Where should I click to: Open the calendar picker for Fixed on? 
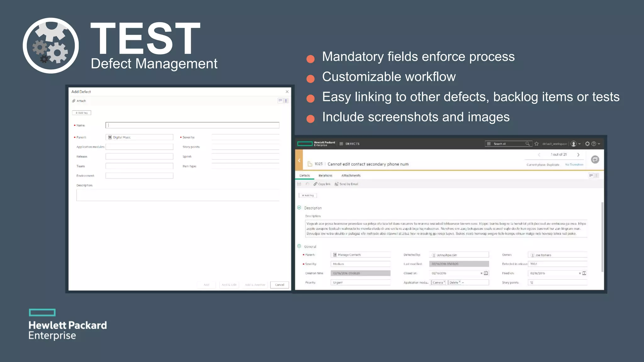(584, 273)
